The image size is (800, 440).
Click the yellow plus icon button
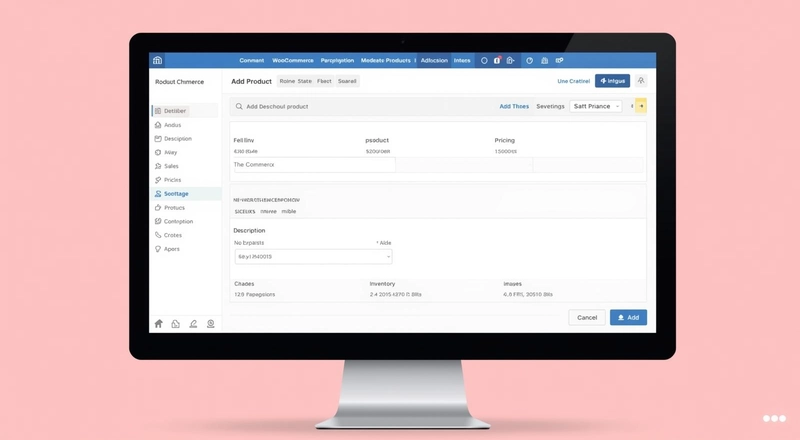(x=641, y=106)
